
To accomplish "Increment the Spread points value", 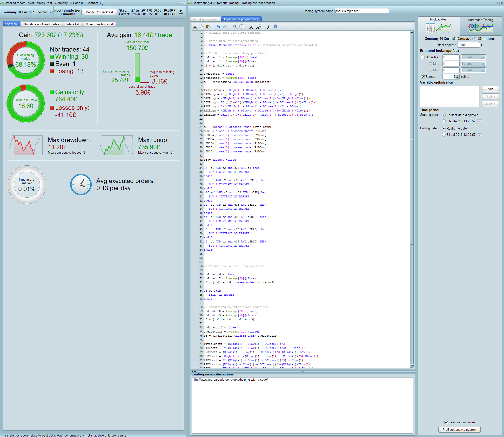I will 457,76.
